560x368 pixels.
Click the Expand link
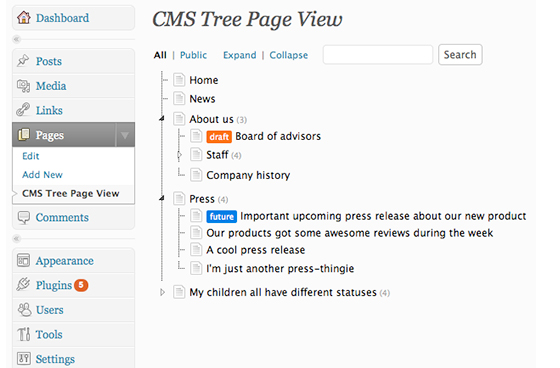[240, 55]
